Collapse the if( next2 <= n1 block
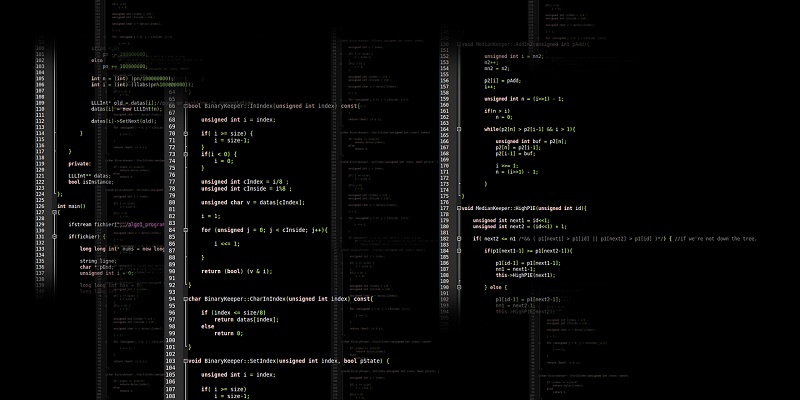 click(459, 239)
